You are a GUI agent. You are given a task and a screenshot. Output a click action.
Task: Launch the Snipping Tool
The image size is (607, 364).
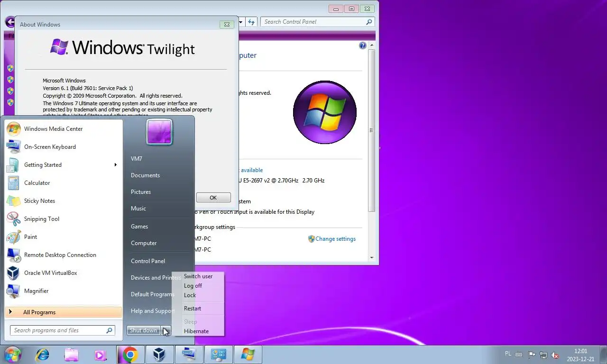(x=64, y=219)
